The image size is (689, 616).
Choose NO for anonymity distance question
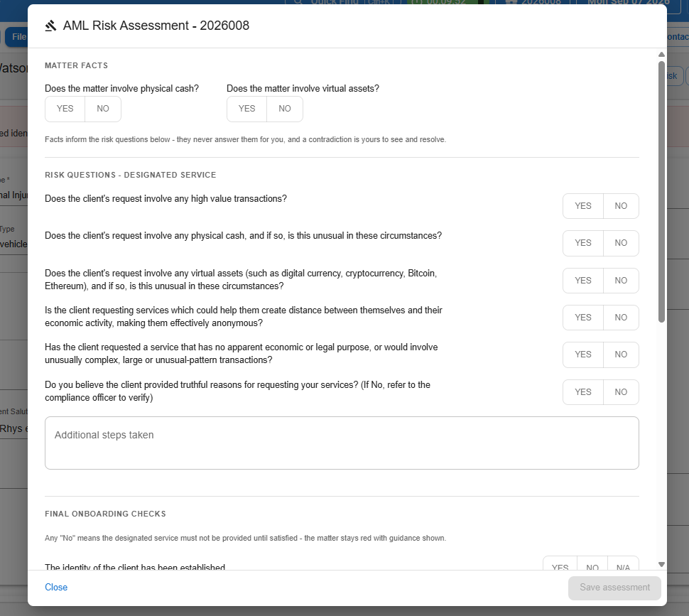[x=621, y=318]
